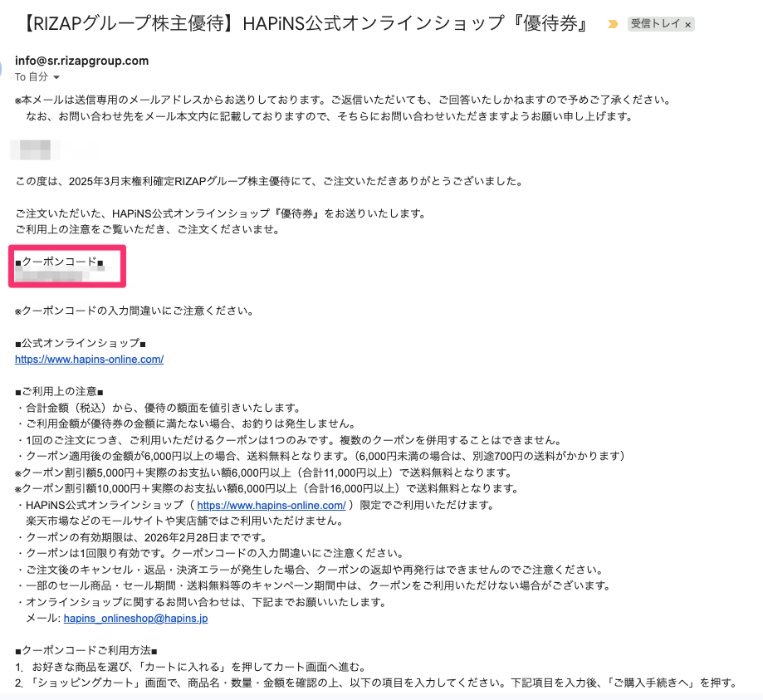Click the sentence starting この度は、2025年3月末権利確定
This screenshot has height=700, width=763.
coord(269,182)
